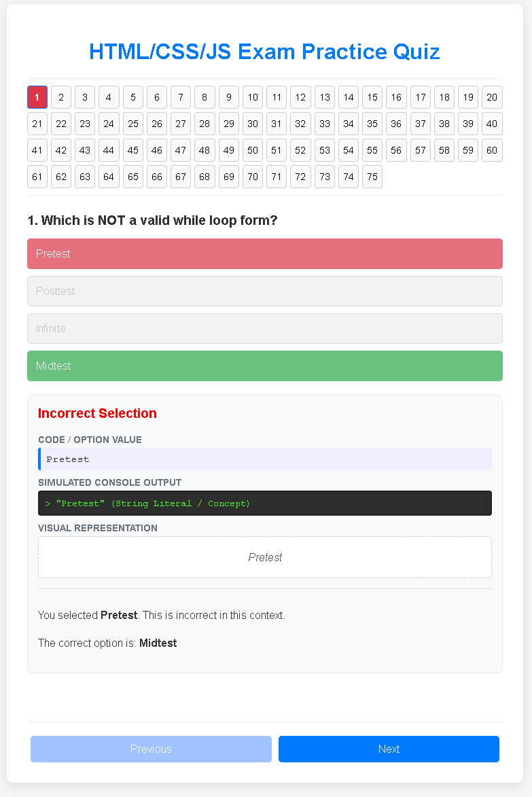Choose the Infinite answer option

[x=264, y=328]
